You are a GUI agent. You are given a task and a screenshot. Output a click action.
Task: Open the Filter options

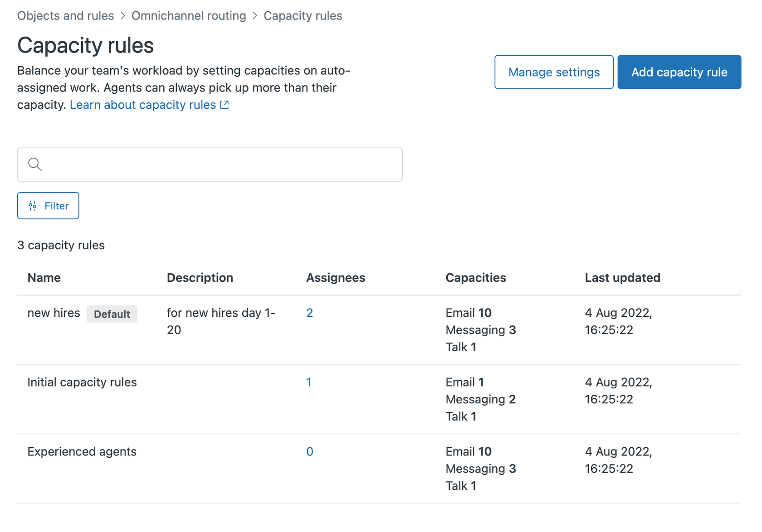click(48, 205)
